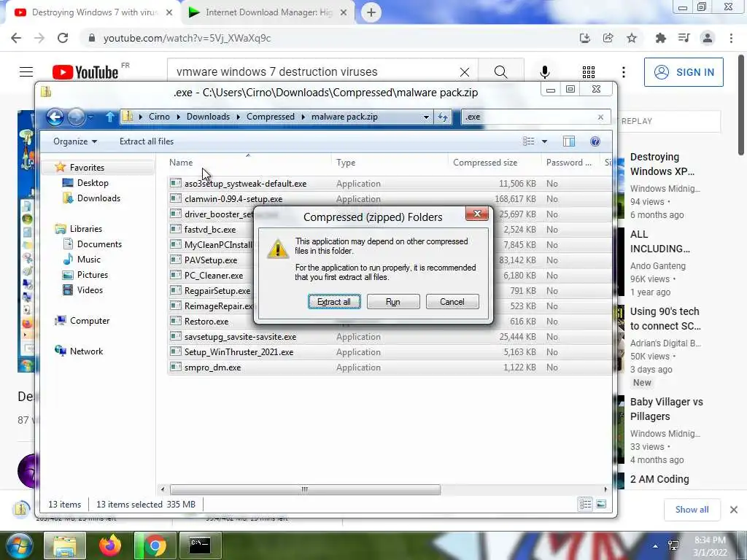Image resolution: width=747 pixels, height=560 pixels.
Task: Open the Chrome profile avatar
Action: [x=708, y=38]
